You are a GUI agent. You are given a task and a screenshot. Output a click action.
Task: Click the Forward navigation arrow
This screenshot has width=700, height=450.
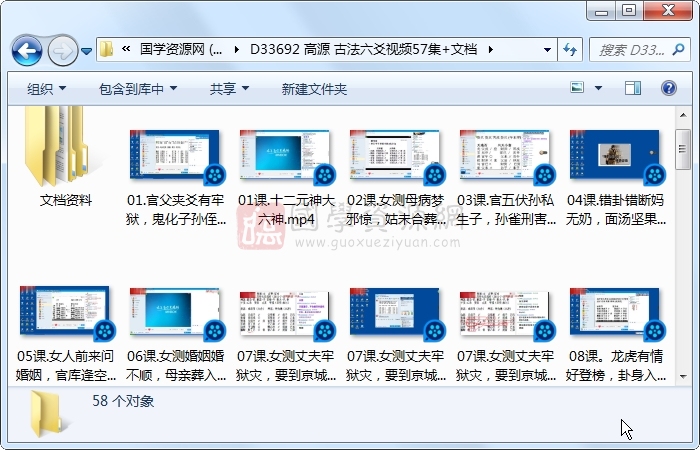point(62,50)
